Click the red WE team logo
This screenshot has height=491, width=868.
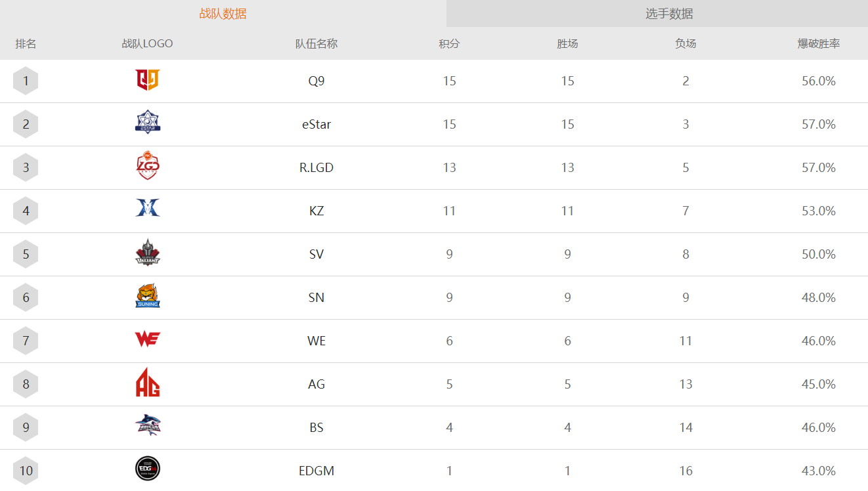(148, 339)
